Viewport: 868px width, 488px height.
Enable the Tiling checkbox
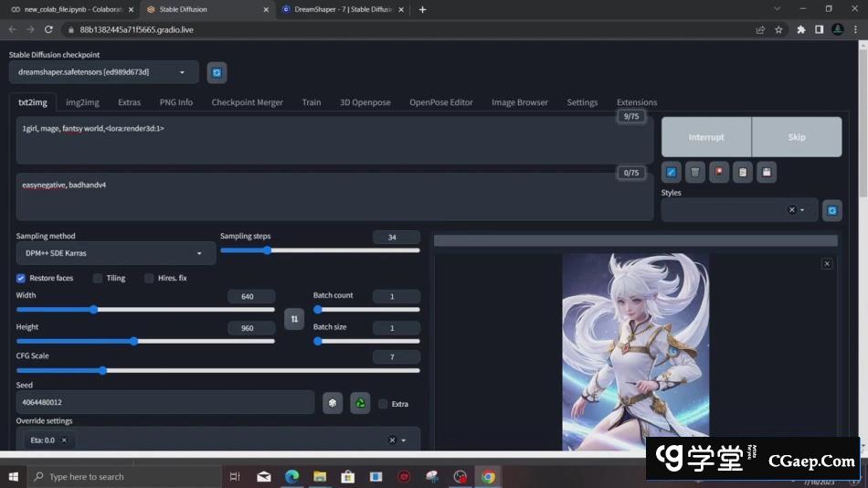click(x=98, y=278)
